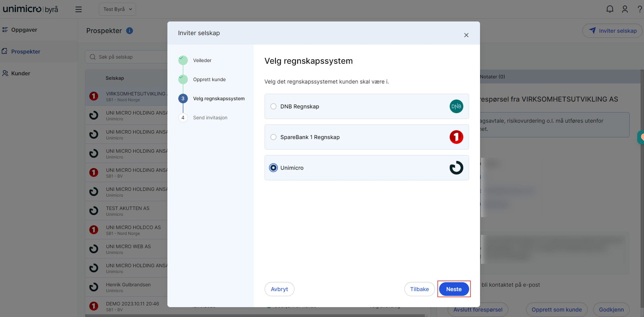Click the help question mark icon
Image resolution: width=644 pixels, height=317 pixels.
tap(640, 9)
